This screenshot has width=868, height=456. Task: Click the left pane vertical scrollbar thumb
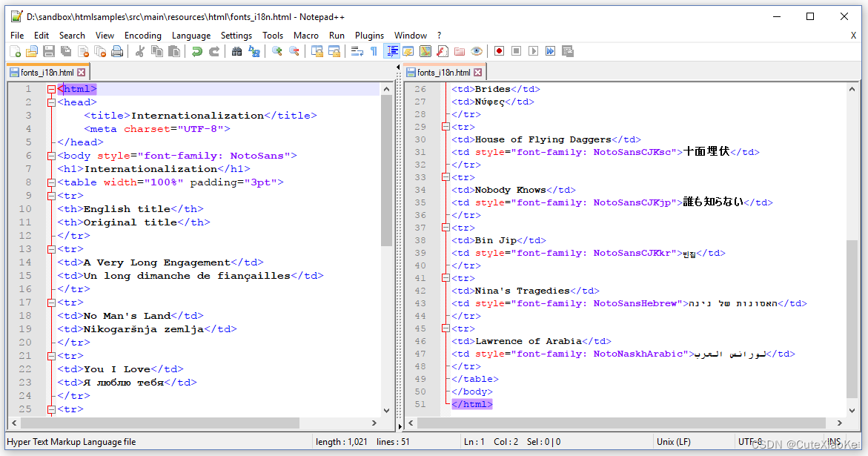click(x=386, y=171)
